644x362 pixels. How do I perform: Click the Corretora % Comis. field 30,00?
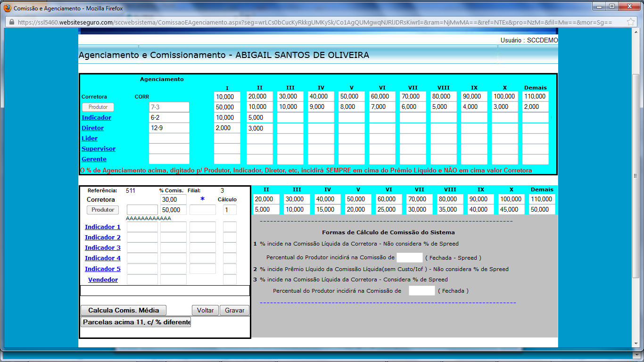tap(173, 199)
